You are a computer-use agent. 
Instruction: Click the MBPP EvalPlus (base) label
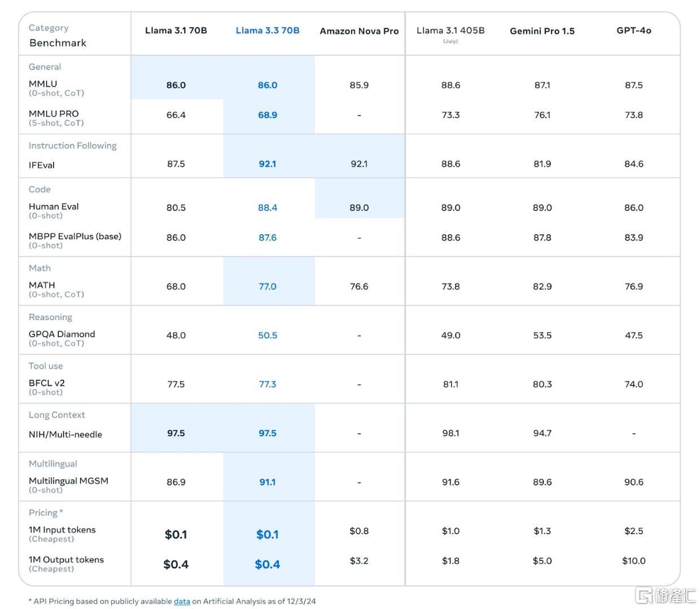tap(75, 236)
